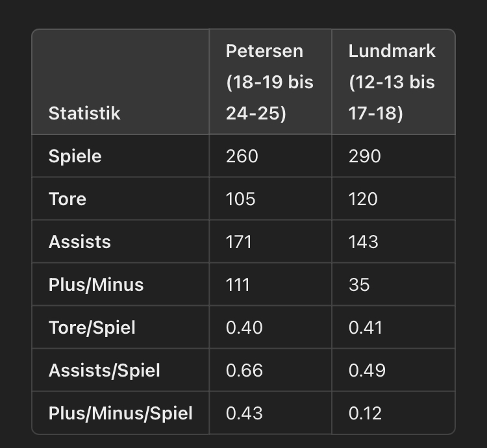Click the Plus/Minus/Spiel row label
This screenshot has height=448, width=487.
pyautogui.click(x=120, y=414)
